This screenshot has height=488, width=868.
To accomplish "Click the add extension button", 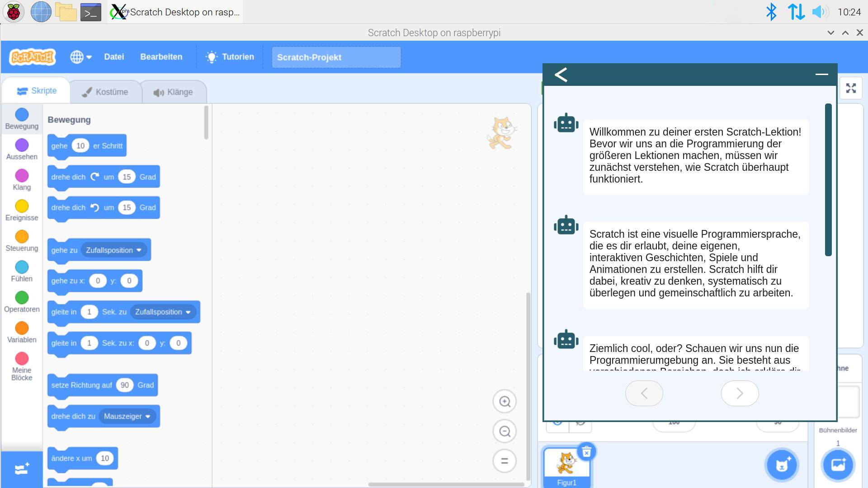I will point(22,469).
